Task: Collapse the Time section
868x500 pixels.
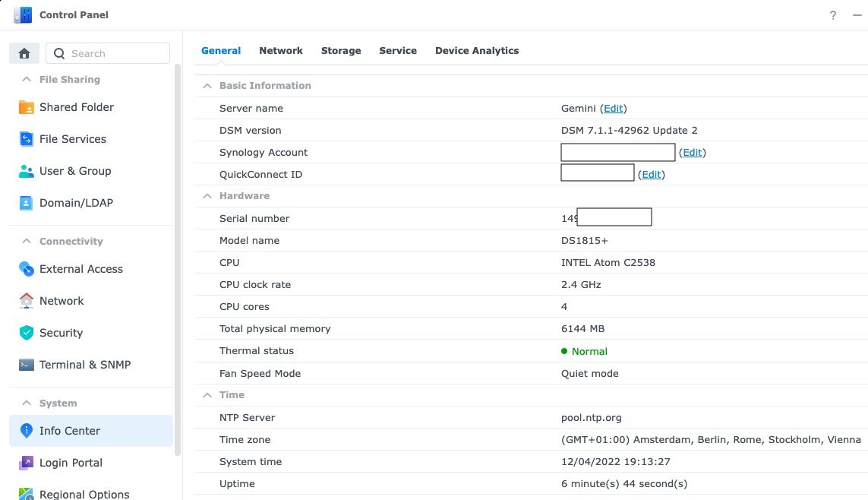Action: [207, 395]
